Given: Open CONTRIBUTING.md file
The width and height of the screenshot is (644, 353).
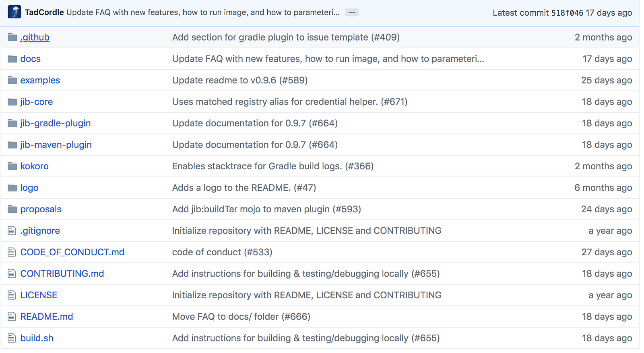Looking at the screenshot, I should [62, 274].
